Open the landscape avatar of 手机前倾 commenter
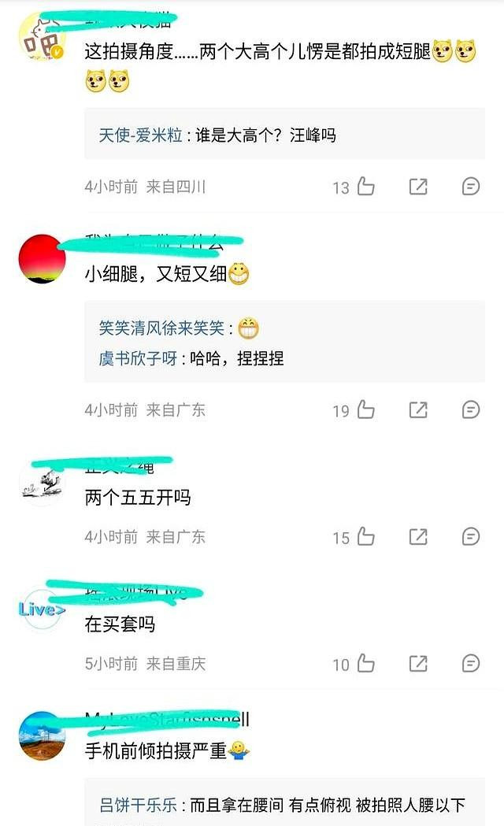 (43, 736)
